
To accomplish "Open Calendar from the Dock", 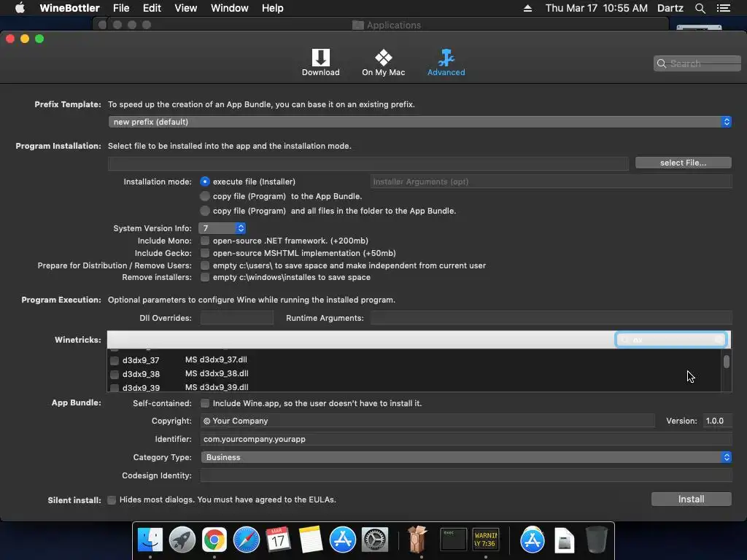I will pyautogui.click(x=278, y=540).
